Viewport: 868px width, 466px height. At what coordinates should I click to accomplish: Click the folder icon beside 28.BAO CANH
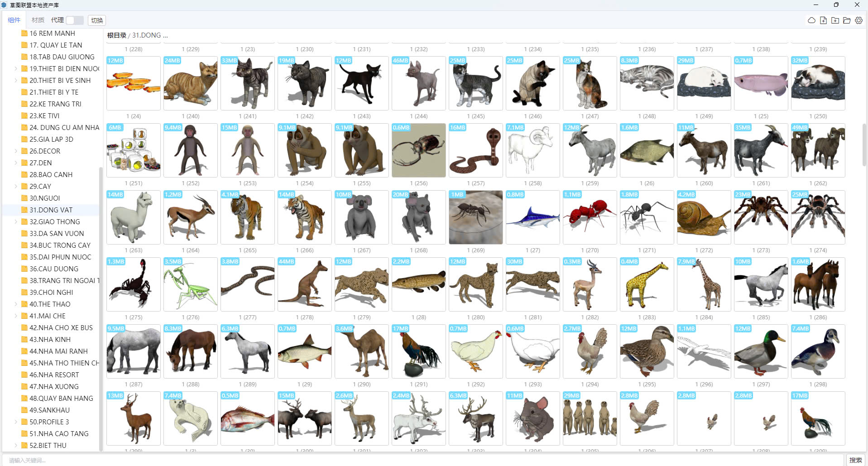[24, 175]
